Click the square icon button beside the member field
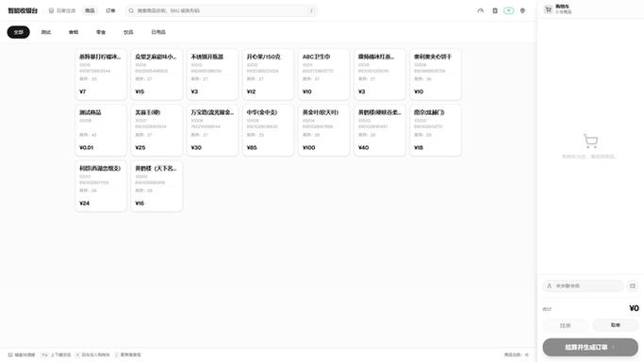The image size is (644, 362). click(633, 286)
